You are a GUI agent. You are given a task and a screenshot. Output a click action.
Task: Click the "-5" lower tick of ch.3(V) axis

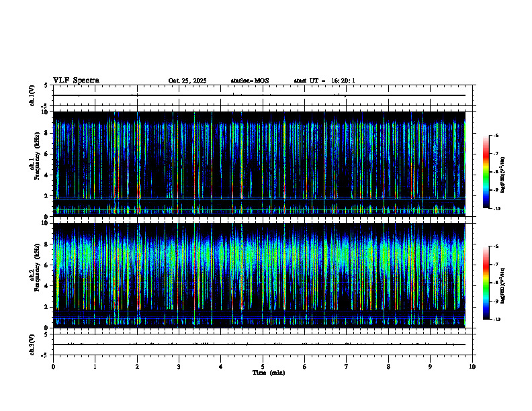(45, 355)
